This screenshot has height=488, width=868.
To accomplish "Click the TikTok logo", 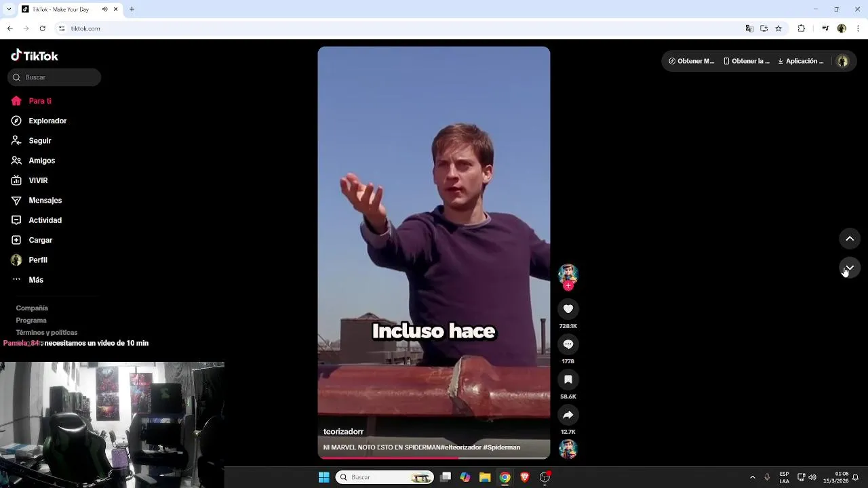I will [x=35, y=56].
